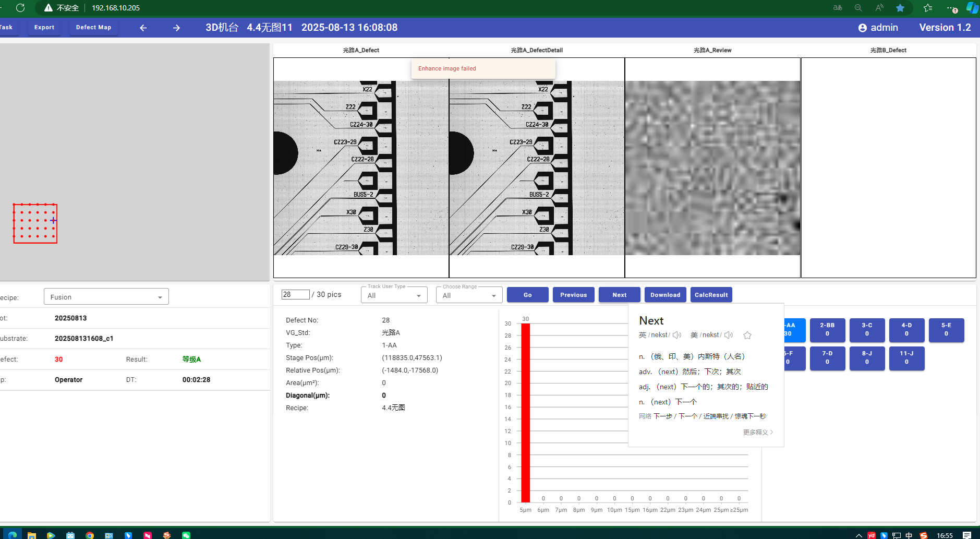Click the admin user account icon
Screen dimensions: 980x539
pyautogui.click(x=862, y=28)
